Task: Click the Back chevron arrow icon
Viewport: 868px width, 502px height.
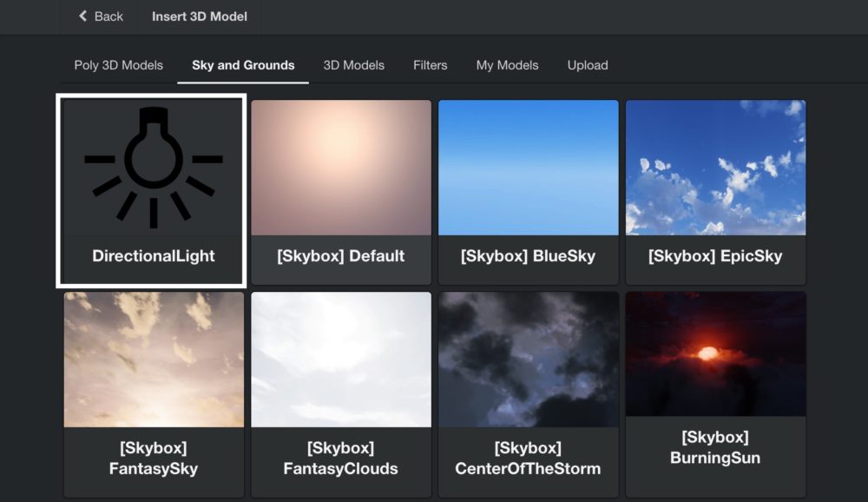Action: tap(83, 17)
